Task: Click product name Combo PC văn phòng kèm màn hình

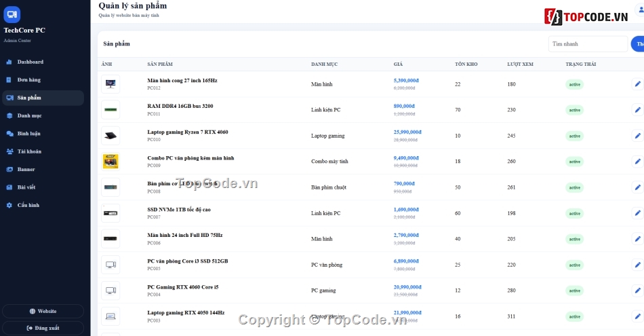Action: pyautogui.click(x=190, y=158)
